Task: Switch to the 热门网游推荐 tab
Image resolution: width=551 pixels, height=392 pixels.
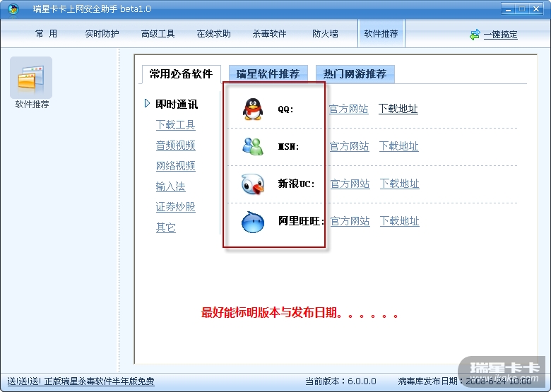Action: tap(355, 74)
